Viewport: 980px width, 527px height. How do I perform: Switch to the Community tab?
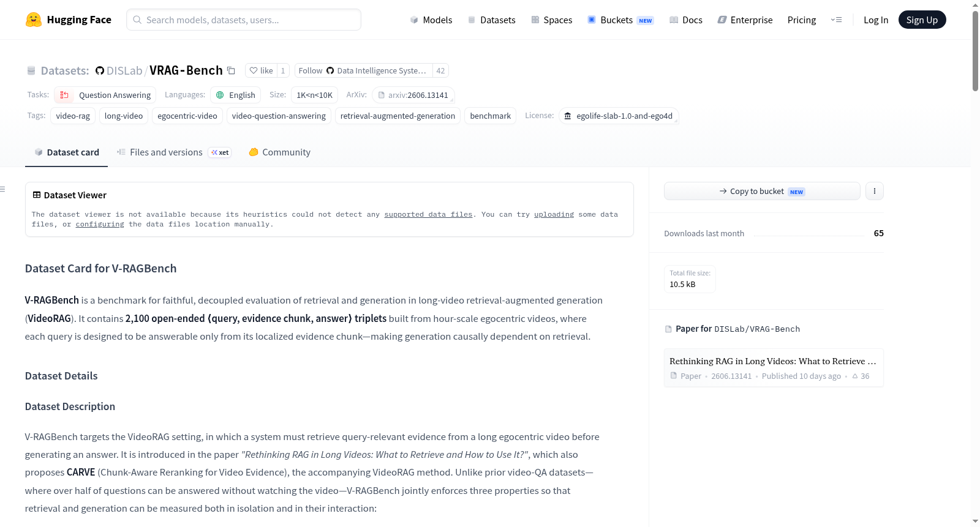[279, 152]
